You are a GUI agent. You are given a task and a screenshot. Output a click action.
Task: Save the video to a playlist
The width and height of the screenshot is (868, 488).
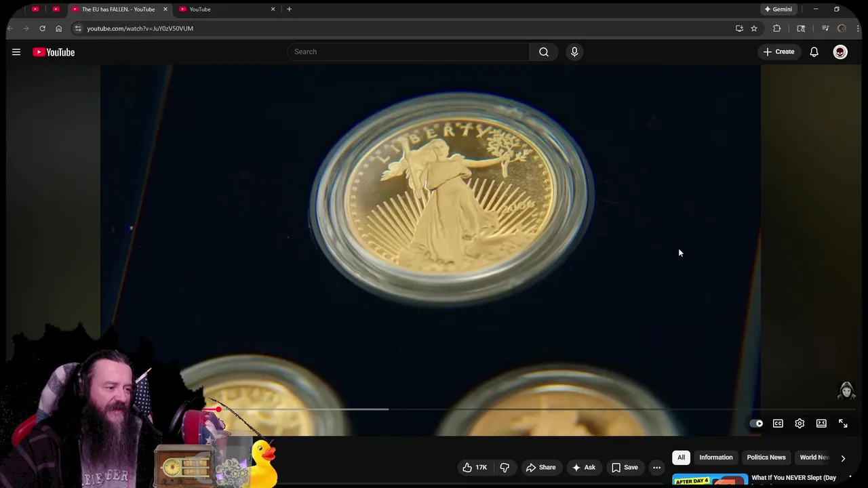point(625,468)
